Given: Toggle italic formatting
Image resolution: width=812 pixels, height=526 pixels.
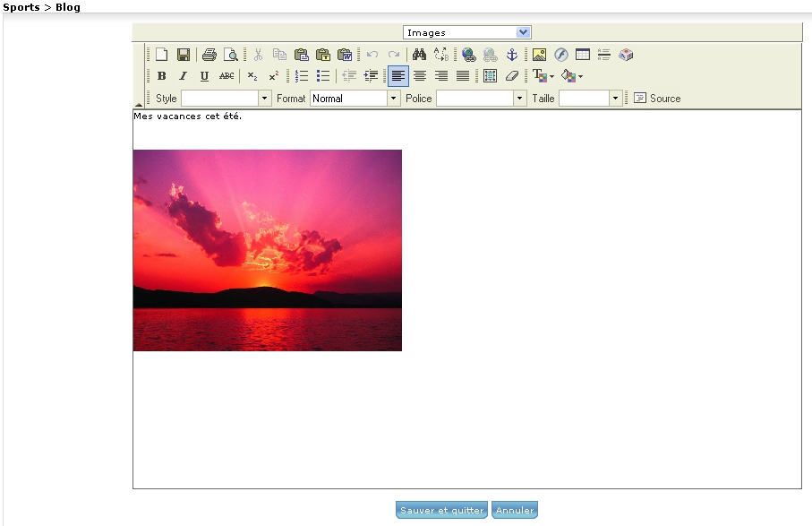Looking at the screenshot, I should (184, 76).
